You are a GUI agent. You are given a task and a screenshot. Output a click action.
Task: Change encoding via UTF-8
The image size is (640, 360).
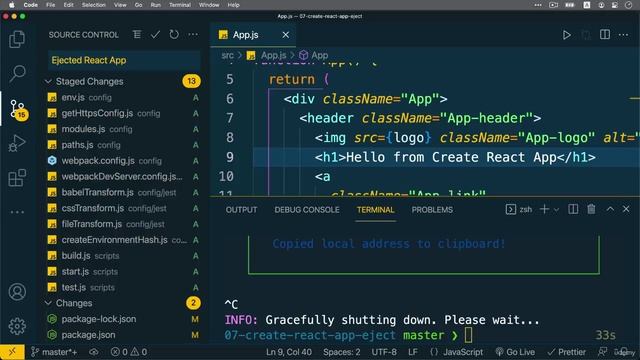(384, 352)
